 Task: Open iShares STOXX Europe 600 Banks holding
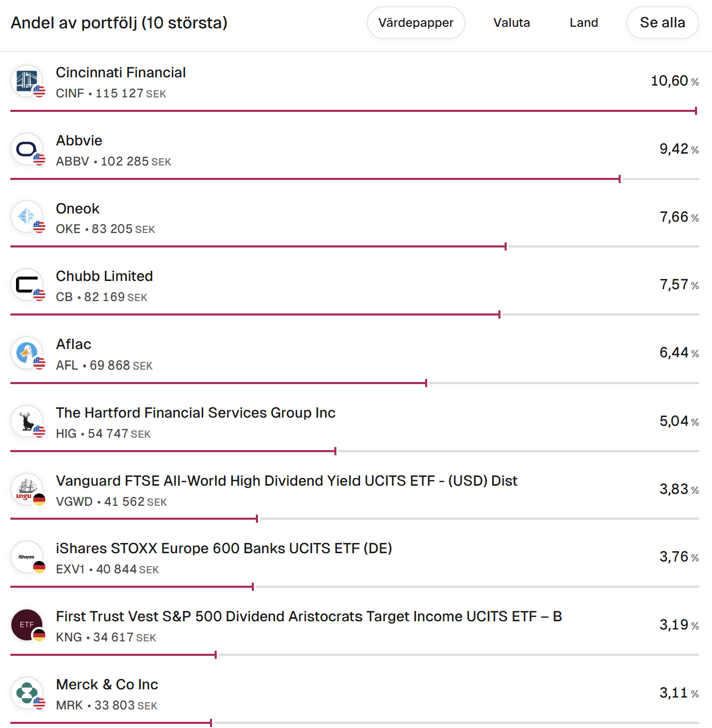pos(224,549)
